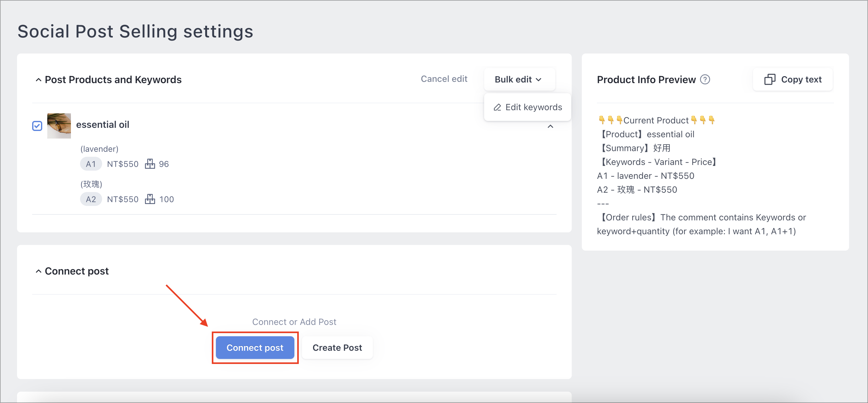Click the copy icon in Copy text button

(x=770, y=79)
